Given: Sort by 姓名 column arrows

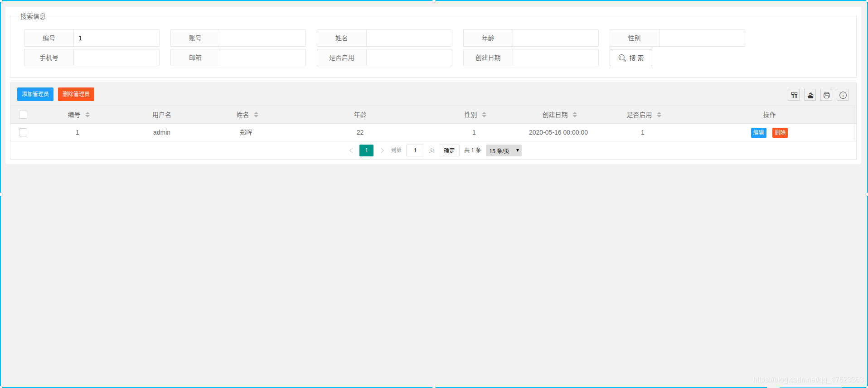Looking at the screenshot, I should [x=256, y=115].
